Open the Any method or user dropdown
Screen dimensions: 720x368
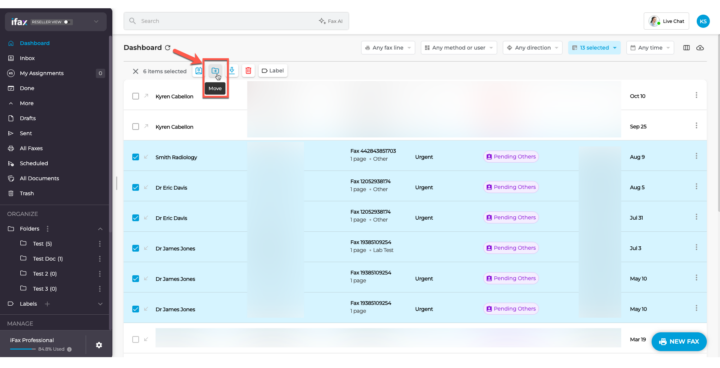pos(459,48)
